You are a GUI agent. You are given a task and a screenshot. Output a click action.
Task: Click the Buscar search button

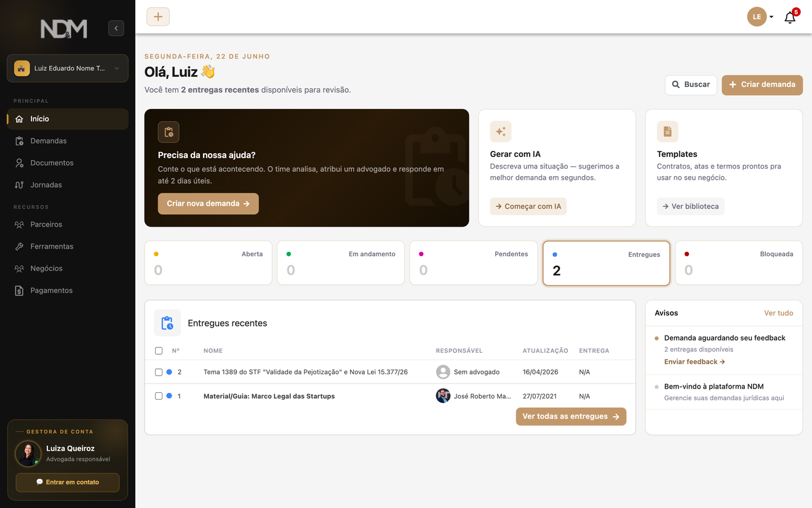[691, 85]
